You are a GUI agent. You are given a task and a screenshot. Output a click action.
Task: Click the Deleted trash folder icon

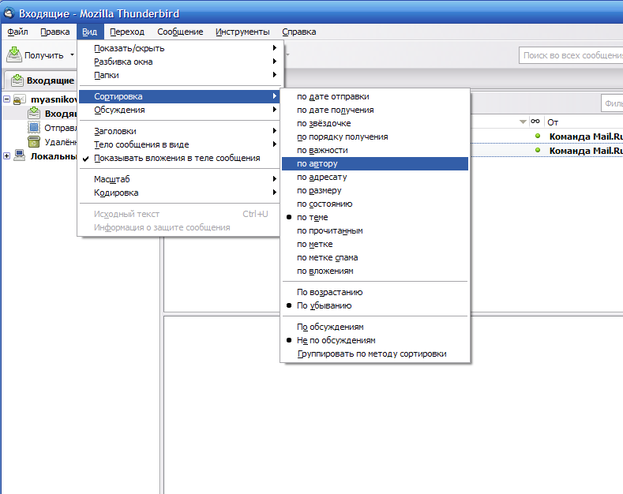coord(34,142)
